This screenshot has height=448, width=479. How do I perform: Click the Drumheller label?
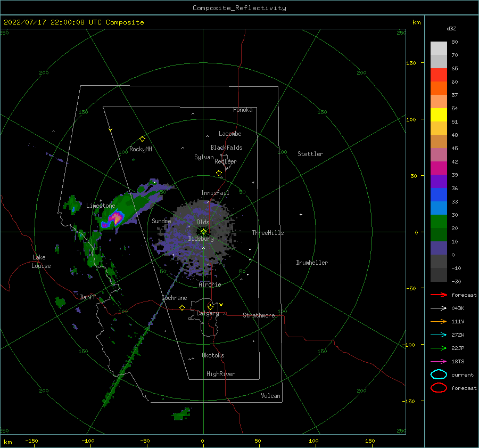tap(312, 263)
